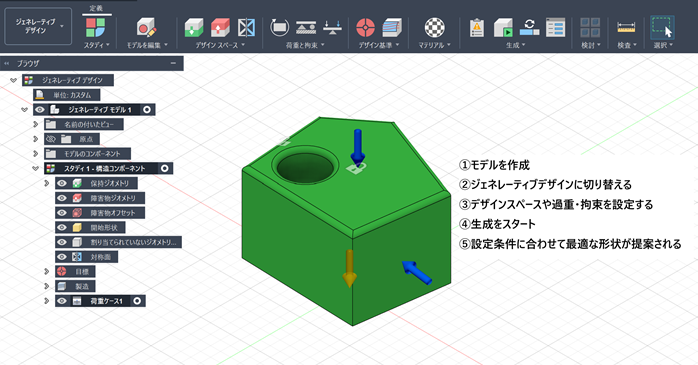Image resolution: width=698 pixels, height=365 pixels.
Task: Activate 荷重ケース1 radio button
Action: pyautogui.click(x=137, y=301)
